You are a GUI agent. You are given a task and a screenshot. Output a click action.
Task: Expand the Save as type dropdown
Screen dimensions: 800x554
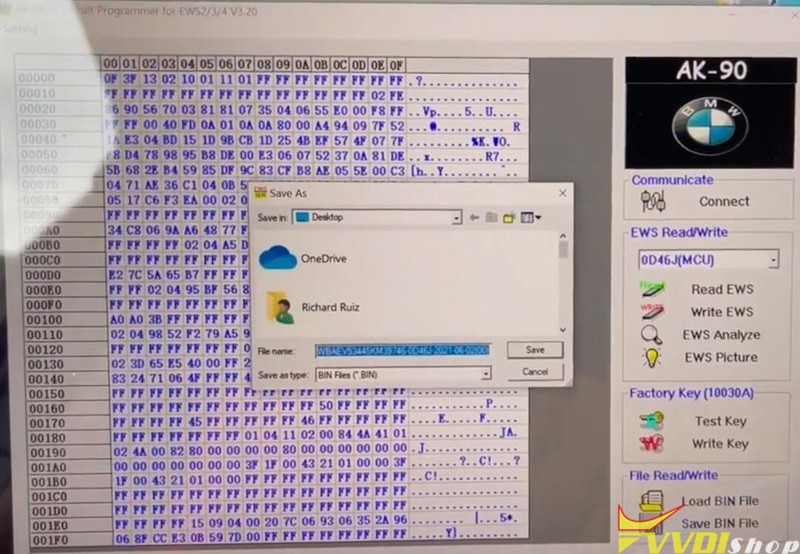[x=486, y=374]
